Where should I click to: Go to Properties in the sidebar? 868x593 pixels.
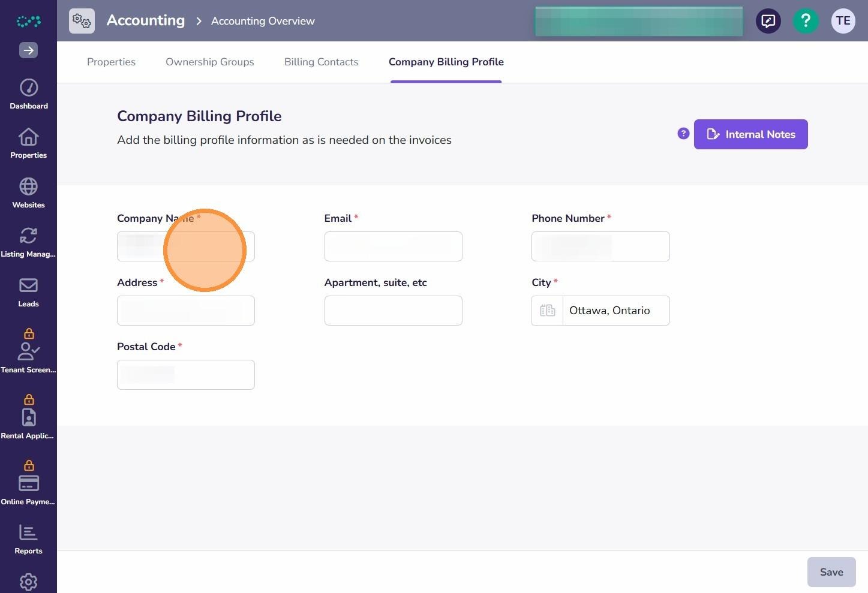(28, 143)
